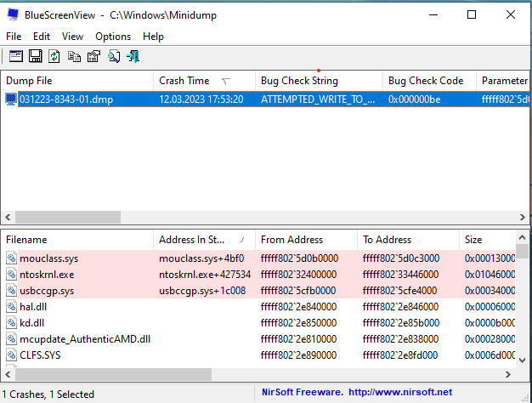Click the '1 Crashes, 1 Selected' status text
This screenshot has height=403, width=532.
coord(48,394)
